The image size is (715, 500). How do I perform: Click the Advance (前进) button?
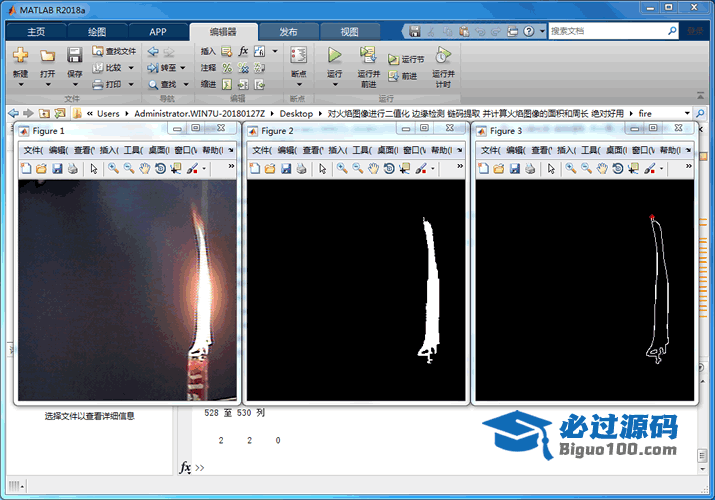tap(403, 76)
